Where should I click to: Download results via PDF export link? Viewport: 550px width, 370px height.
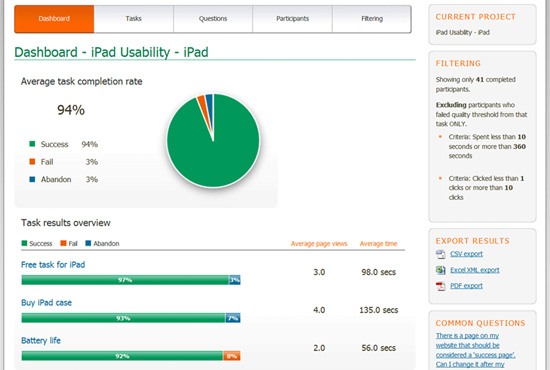pos(466,286)
